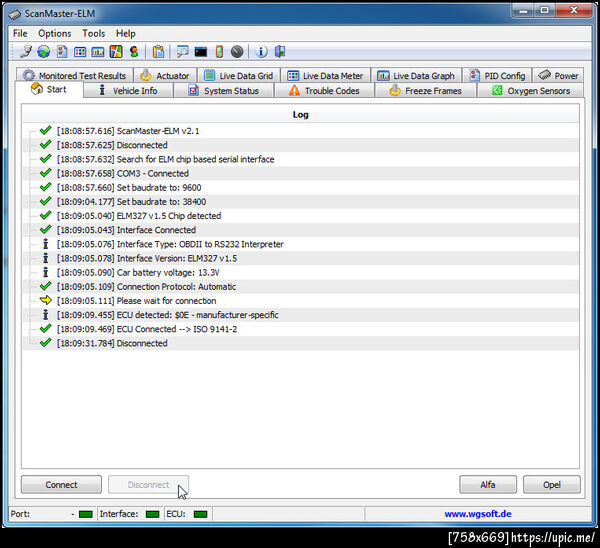The width and height of the screenshot is (600, 548).
Task: Click the data grid toolbar icon
Action: click(80, 51)
